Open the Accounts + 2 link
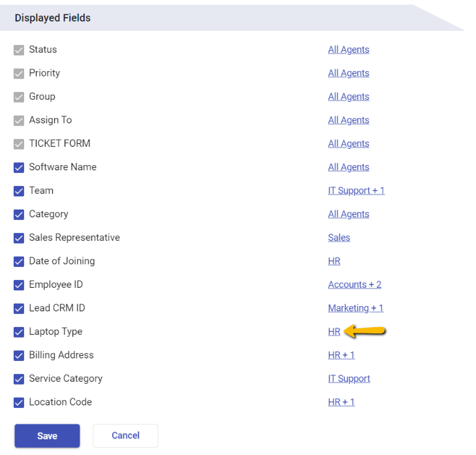The width and height of the screenshot is (476, 455). point(355,285)
